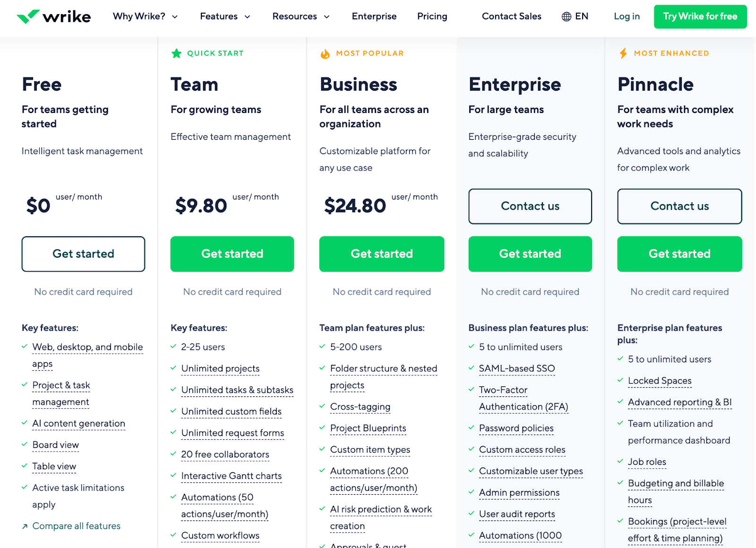Expand the Resources menu chevron

(326, 17)
